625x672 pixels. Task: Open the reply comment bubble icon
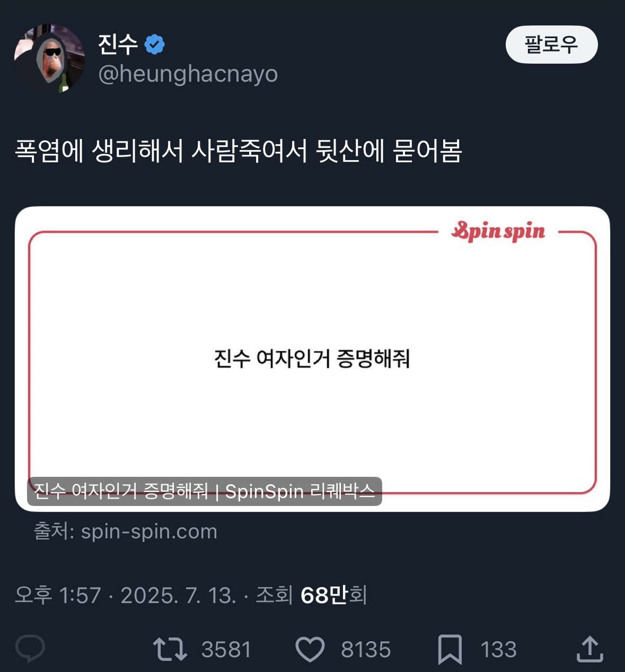point(30,649)
